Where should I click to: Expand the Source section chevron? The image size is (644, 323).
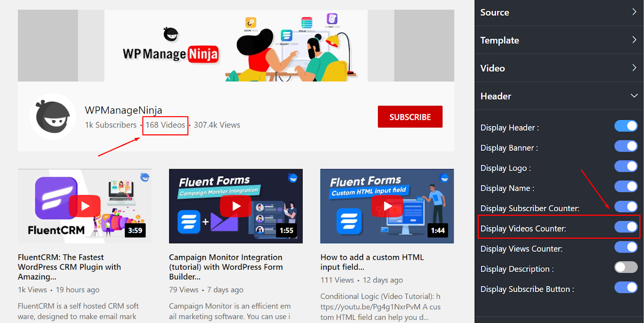634,12
